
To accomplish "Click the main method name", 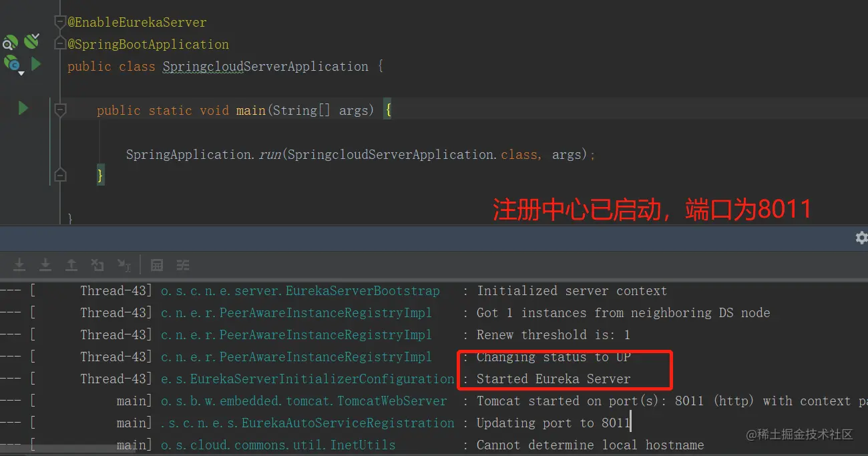I will point(251,110).
